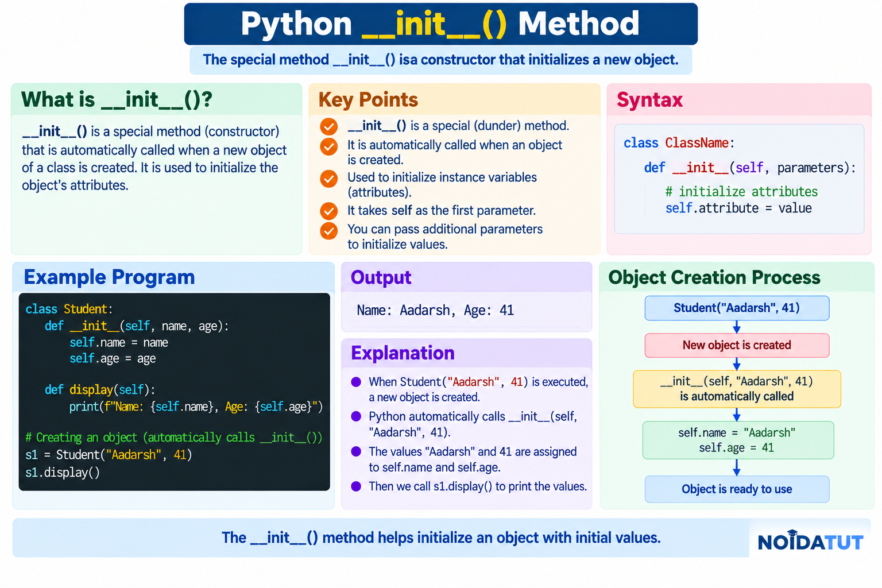Click the checkmark beside "Used to initialize instance variables"
Image resolution: width=882 pixels, height=588 pixels.
[x=329, y=179]
